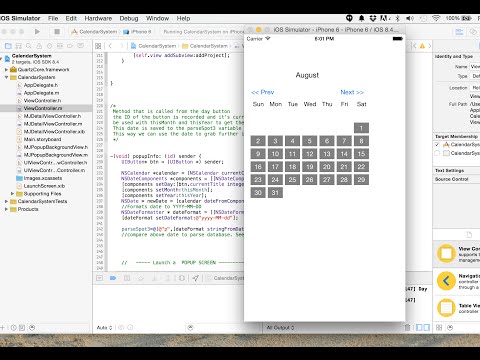Image resolution: width=480 pixels, height=360 pixels.
Task: Clear the console with the trash icon
Action: 407,327
